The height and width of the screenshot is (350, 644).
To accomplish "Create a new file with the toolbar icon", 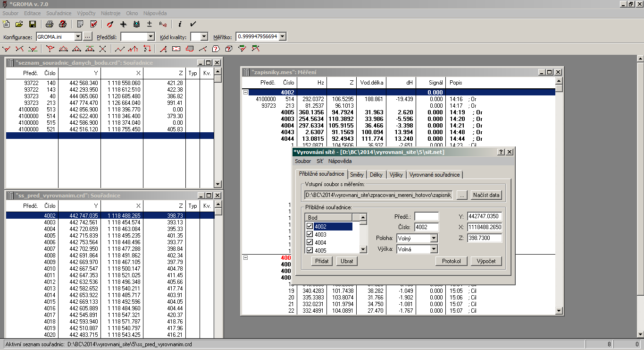I will (x=7, y=24).
